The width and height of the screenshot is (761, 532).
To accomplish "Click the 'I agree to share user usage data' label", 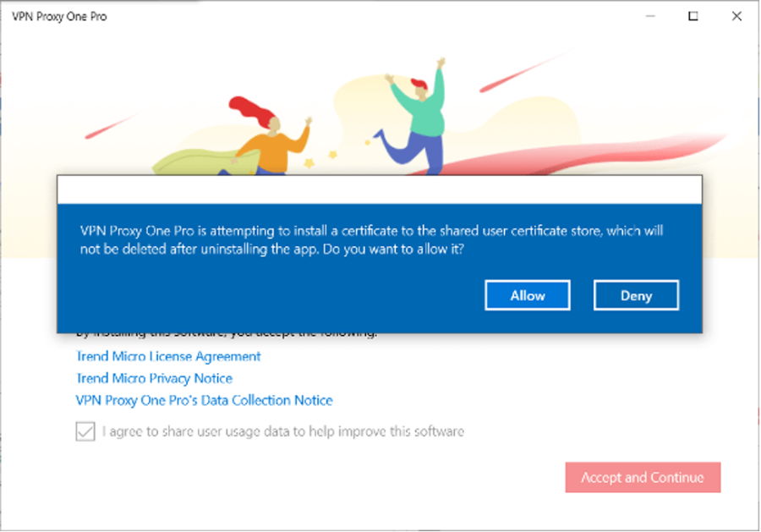I will [x=283, y=431].
